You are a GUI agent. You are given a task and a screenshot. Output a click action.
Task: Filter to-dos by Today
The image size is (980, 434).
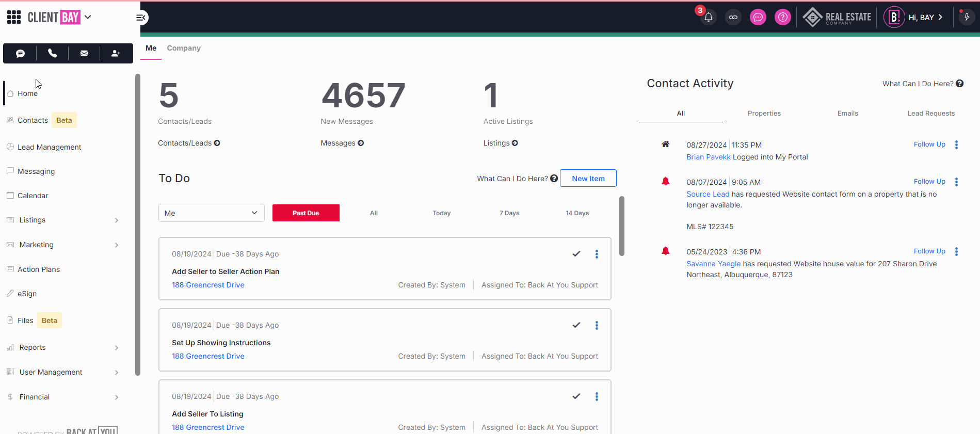coord(442,213)
